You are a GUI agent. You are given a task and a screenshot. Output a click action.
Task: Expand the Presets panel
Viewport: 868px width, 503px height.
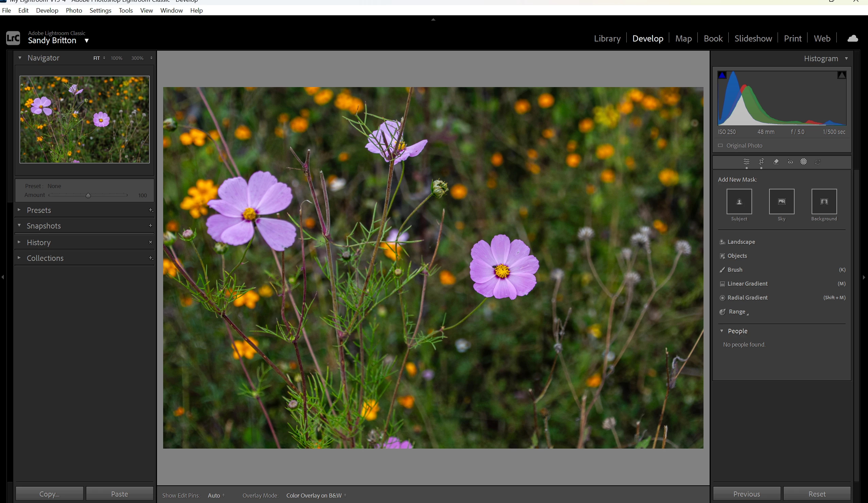(x=39, y=210)
